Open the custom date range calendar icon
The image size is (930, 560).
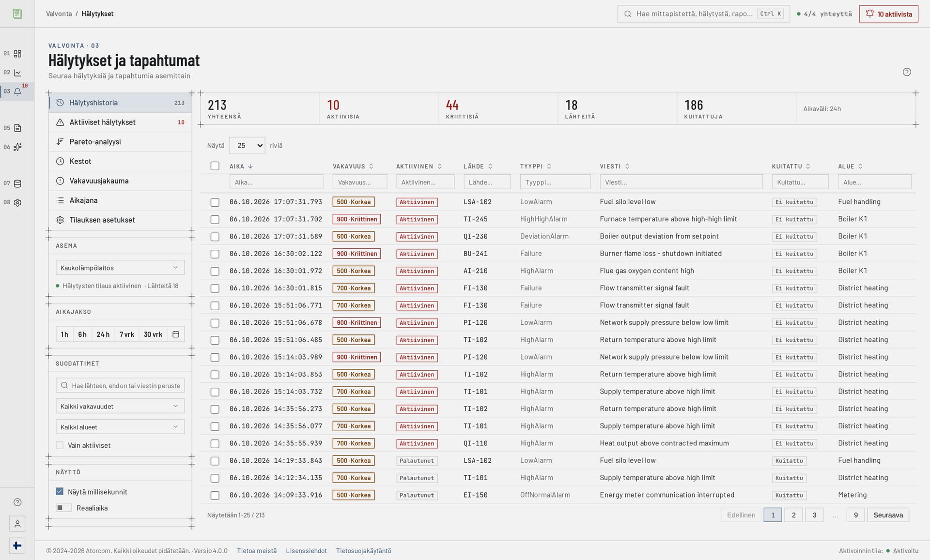coord(176,334)
